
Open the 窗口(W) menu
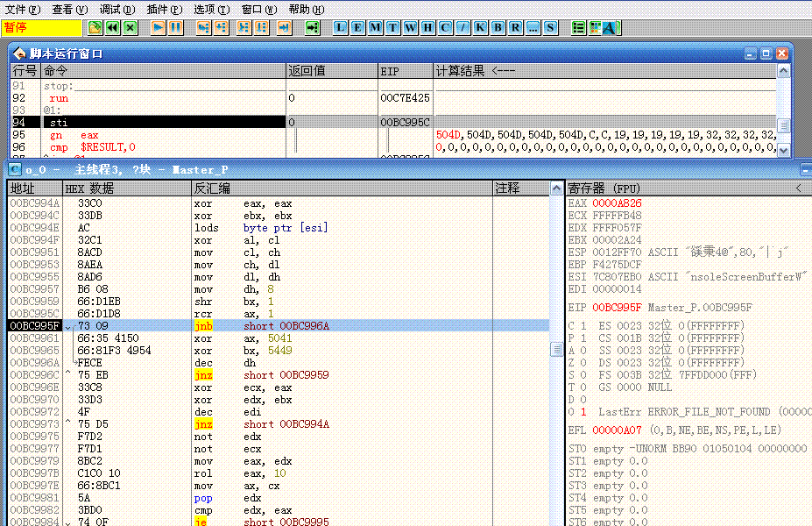pos(259,10)
